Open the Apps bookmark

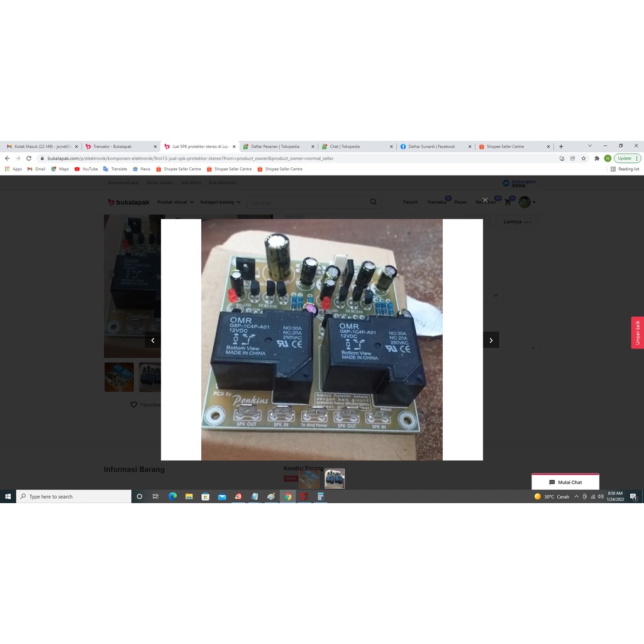click(x=13, y=169)
